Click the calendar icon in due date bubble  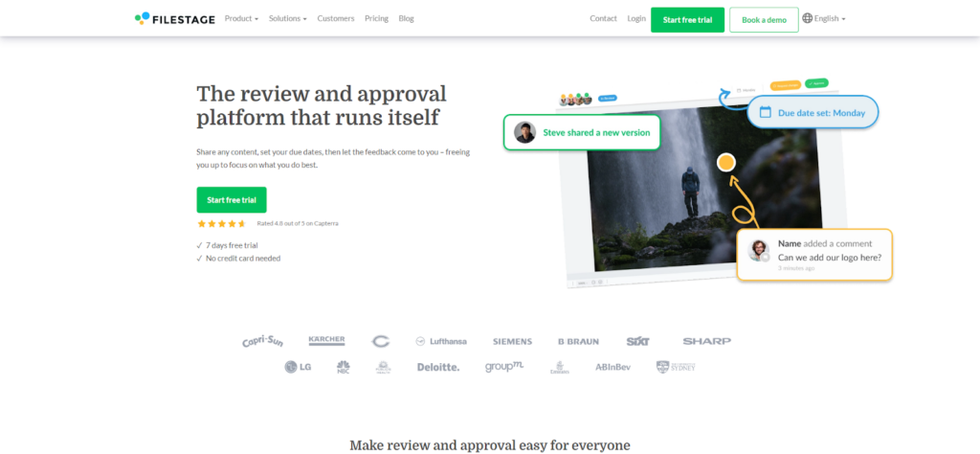pos(765,112)
